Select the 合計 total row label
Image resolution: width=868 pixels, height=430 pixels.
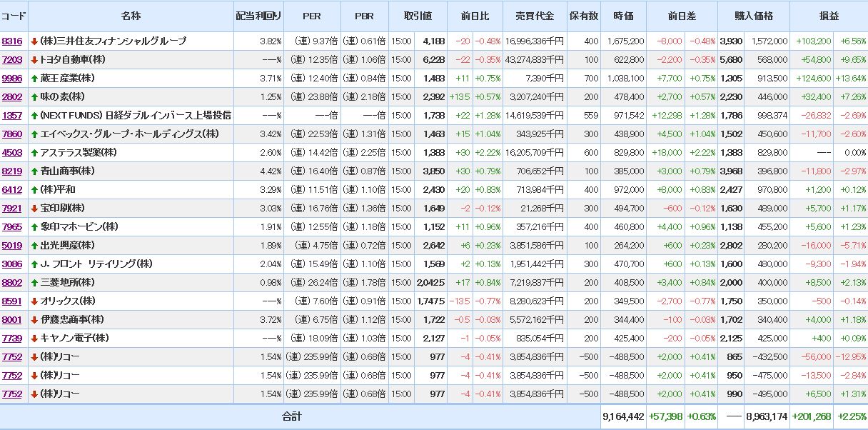coord(292,416)
